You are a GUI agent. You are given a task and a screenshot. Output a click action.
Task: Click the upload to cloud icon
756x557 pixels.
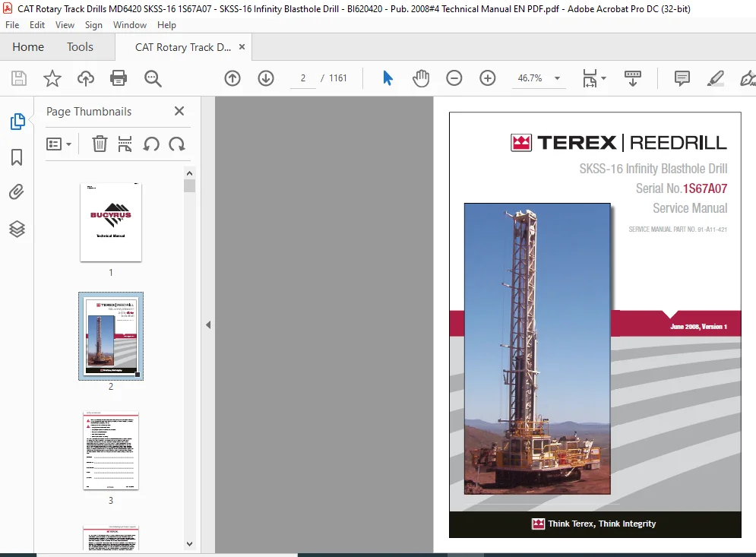pyautogui.click(x=86, y=78)
